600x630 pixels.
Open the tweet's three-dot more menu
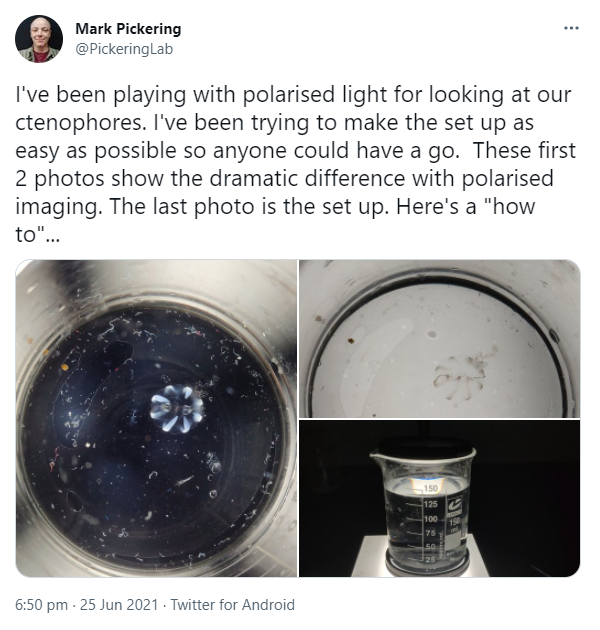coord(571,28)
